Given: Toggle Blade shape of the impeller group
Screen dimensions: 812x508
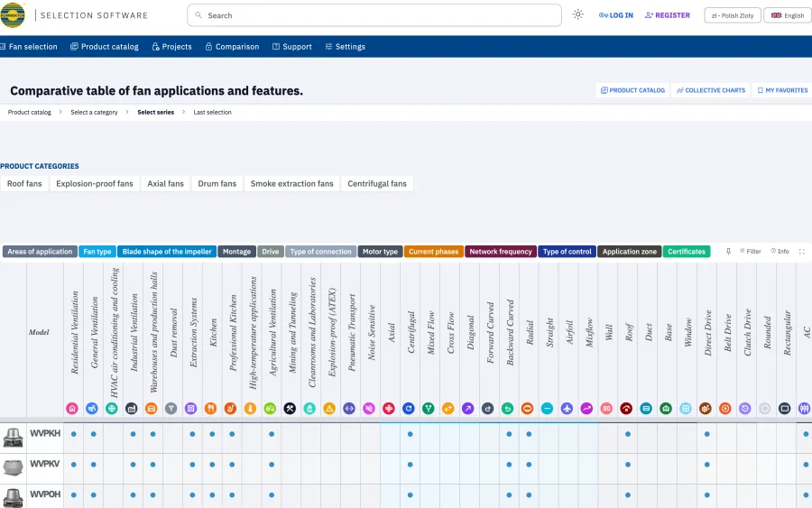Looking at the screenshot, I should [167, 252].
